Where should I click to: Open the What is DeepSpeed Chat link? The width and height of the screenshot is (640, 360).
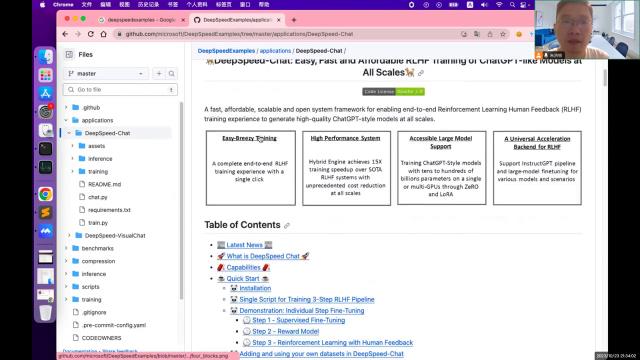(x=263, y=256)
